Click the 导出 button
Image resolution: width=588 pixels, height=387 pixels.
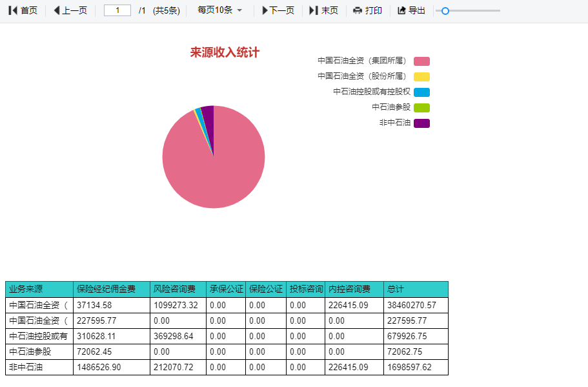tap(410, 10)
